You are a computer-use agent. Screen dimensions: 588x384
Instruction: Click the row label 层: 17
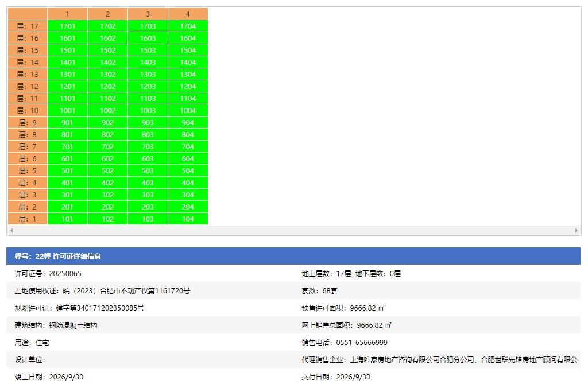[x=28, y=26]
